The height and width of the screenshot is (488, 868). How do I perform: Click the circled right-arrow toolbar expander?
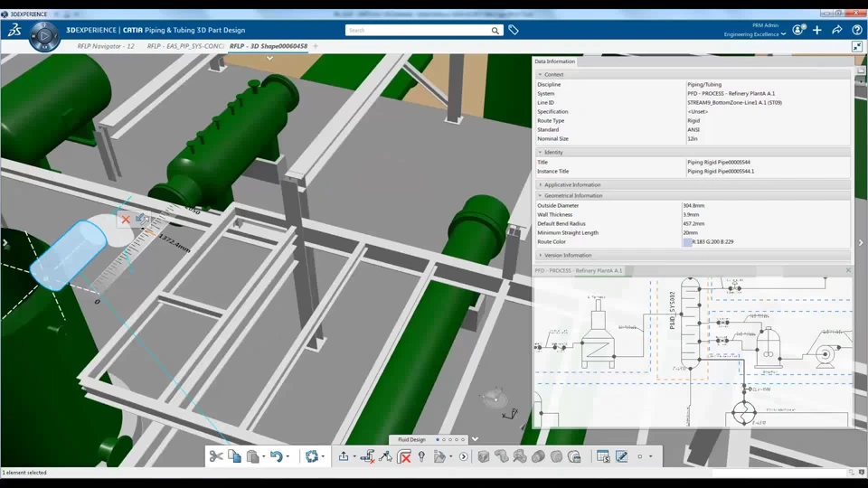tap(464, 456)
